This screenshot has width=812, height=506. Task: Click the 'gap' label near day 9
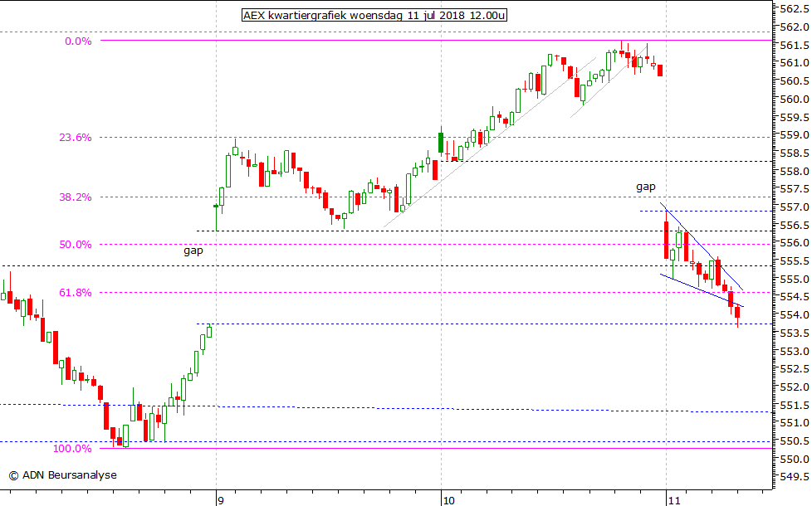click(x=193, y=251)
